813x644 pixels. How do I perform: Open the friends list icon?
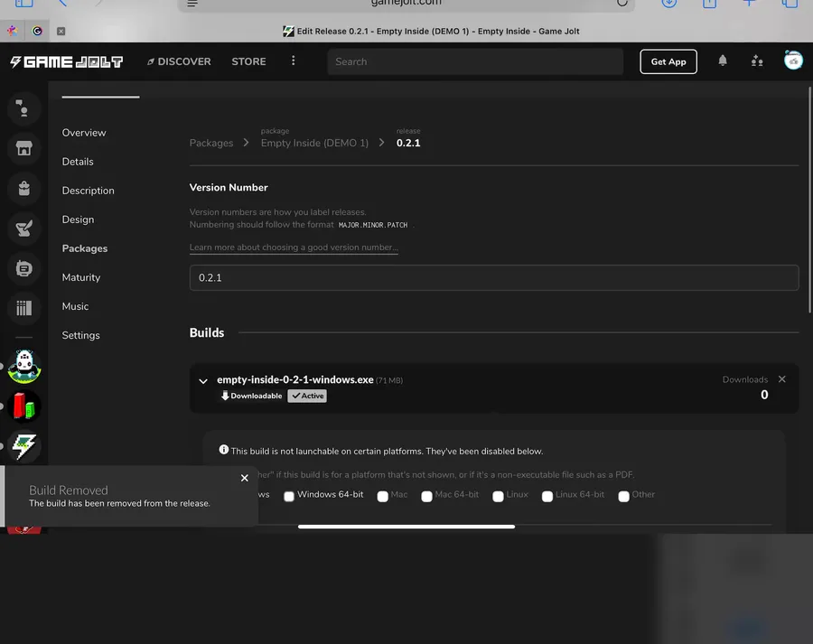tap(757, 61)
